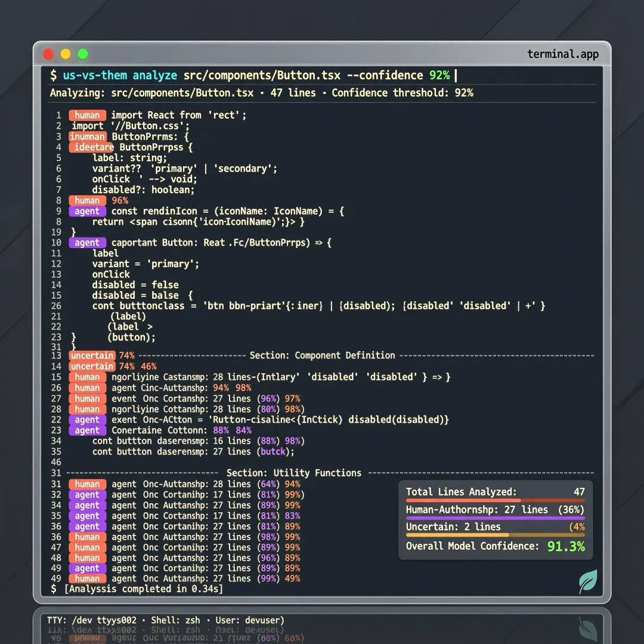Click the 'Section: Component Definition' header

pos(323,355)
